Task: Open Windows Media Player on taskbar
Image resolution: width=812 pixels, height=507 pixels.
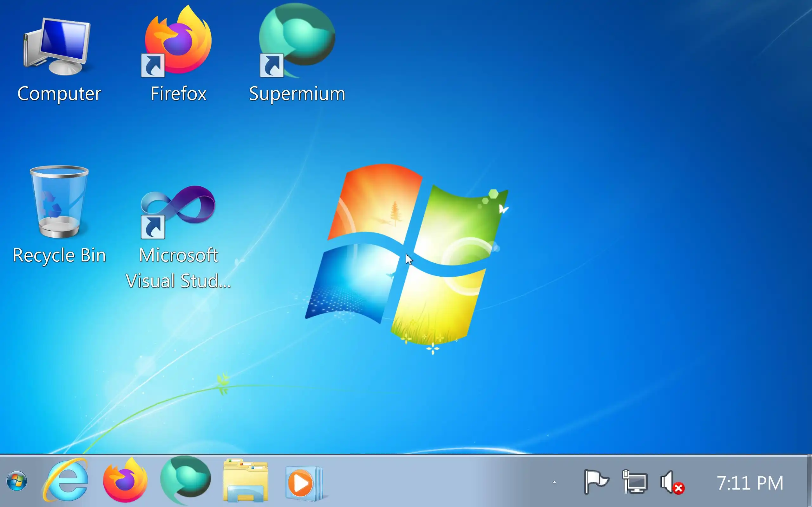Action: tap(304, 483)
